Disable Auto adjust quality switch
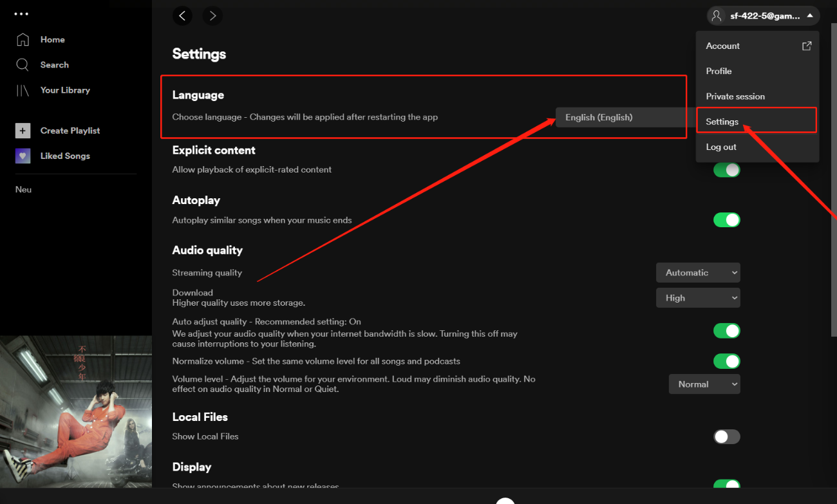The width and height of the screenshot is (837, 504). click(726, 331)
